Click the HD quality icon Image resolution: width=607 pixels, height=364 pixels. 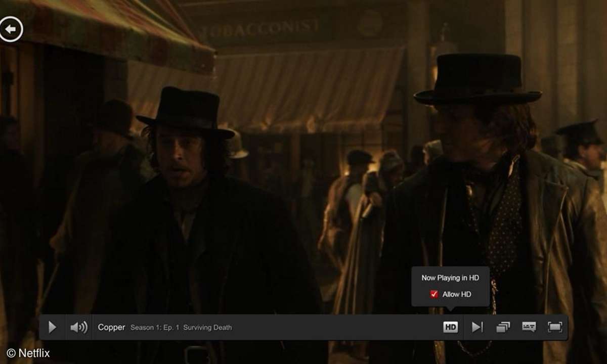click(x=450, y=327)
